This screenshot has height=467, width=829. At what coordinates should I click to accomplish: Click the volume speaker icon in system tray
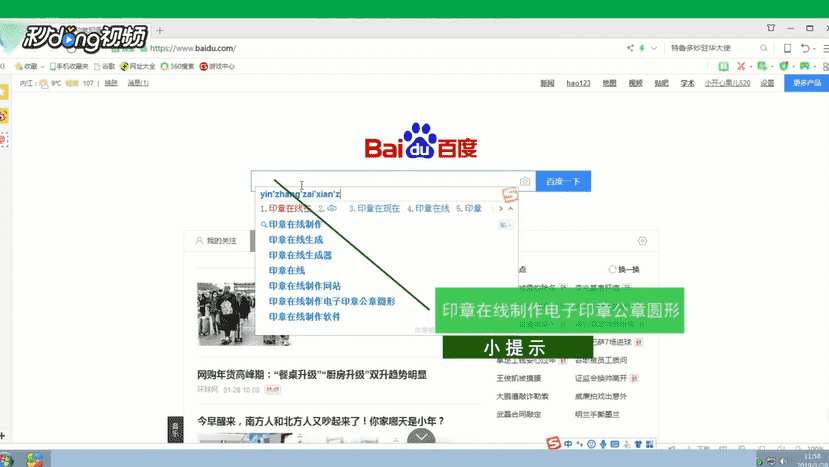click(x=783, y=461)
